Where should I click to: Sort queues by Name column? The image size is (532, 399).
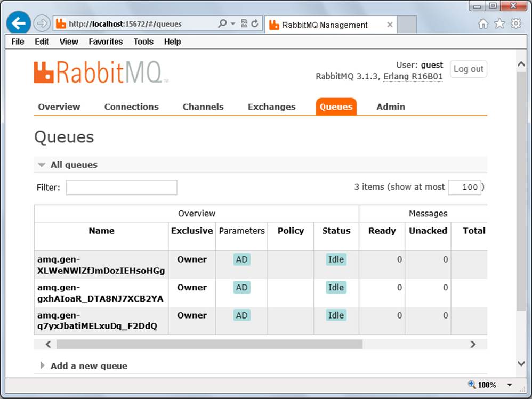[x=101, y=231]
